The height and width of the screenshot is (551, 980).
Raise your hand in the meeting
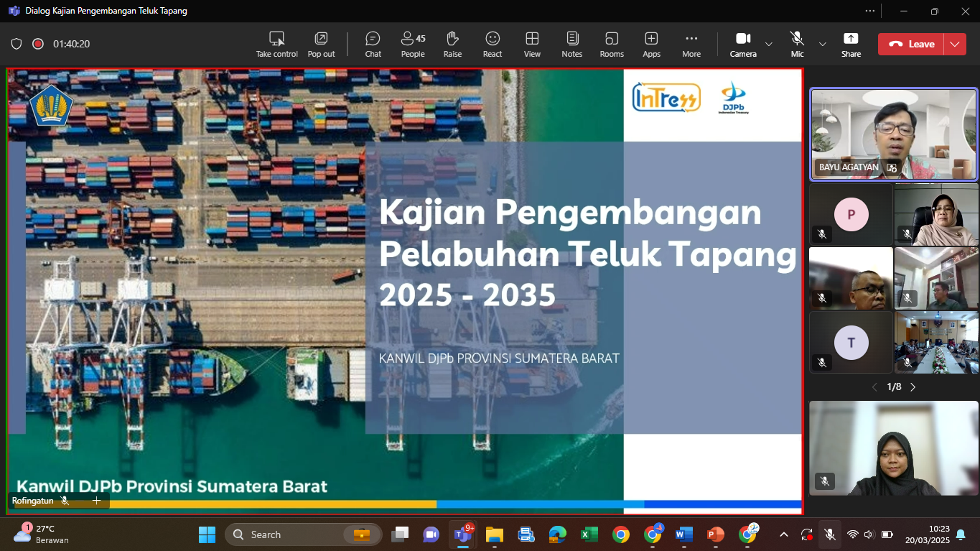tap(452, 44)
